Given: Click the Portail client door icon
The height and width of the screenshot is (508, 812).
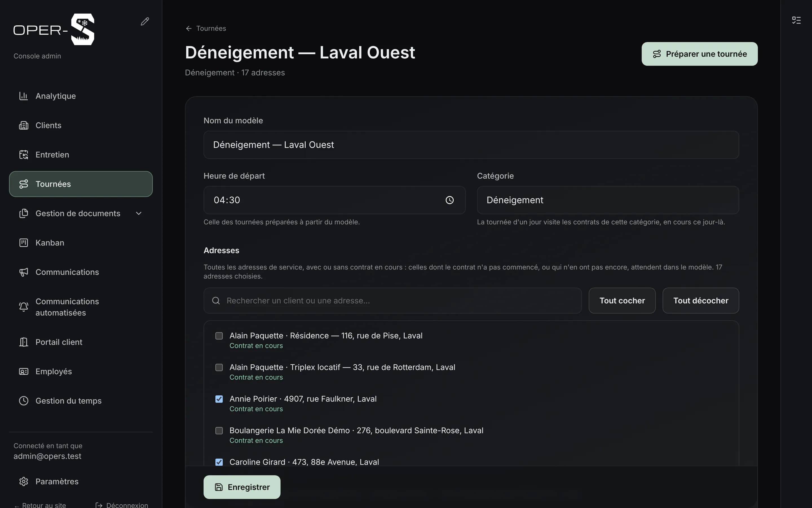Looking at the screenshot, I should (x=23, y=342).
